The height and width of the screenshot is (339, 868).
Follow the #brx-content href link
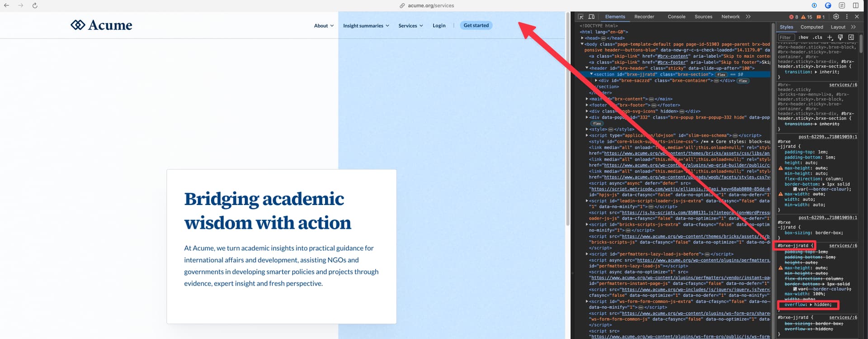tap(674, 57)
